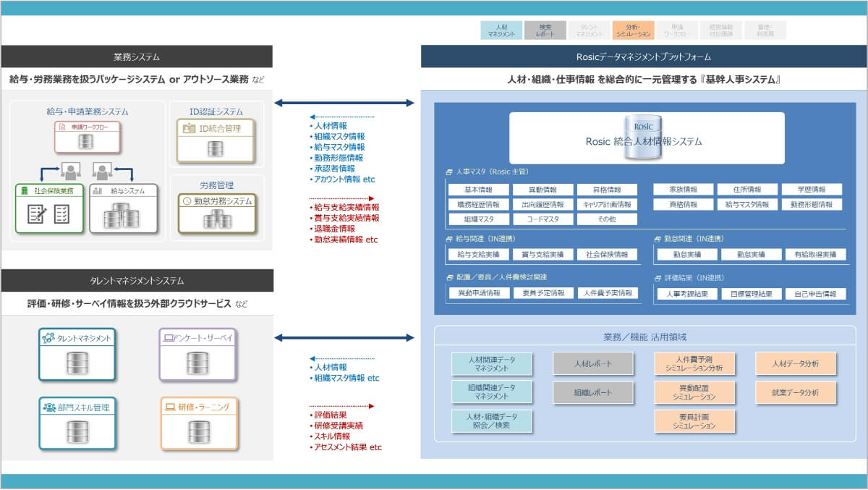
Task: Click the ID card icon beside ID統合管理
Action: pos(188,129)
